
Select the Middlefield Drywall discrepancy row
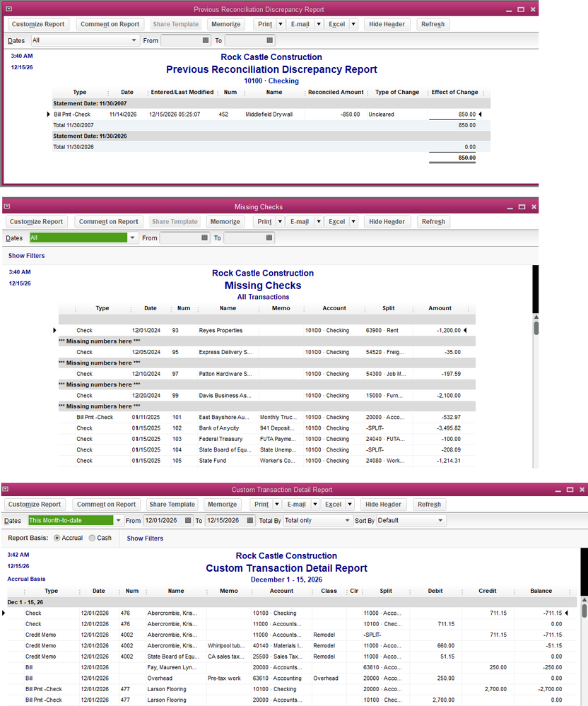(x=271, y=114)
